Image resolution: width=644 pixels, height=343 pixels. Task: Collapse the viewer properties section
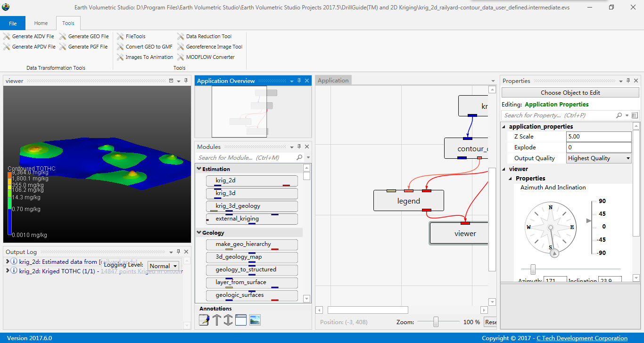504,169
